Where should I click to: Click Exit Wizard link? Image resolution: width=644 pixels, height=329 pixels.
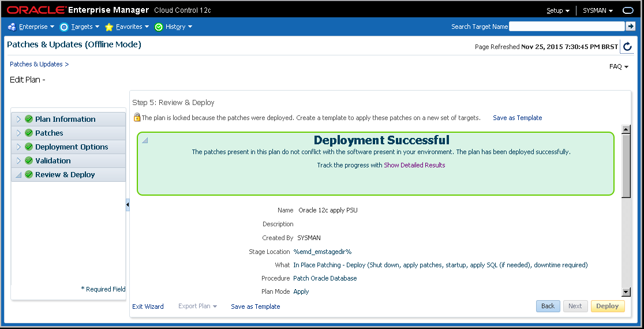pyautogui.click(x=148, y=306)
